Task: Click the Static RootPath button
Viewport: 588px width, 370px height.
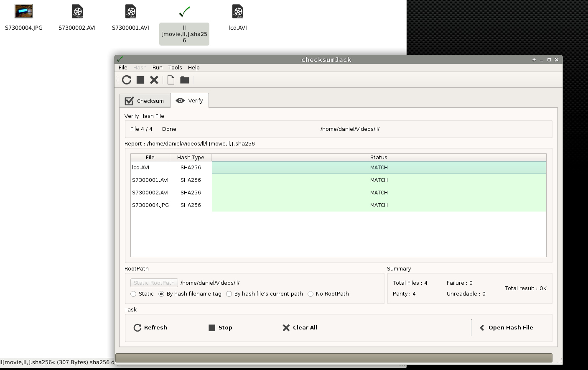Action: click(154, 283)
